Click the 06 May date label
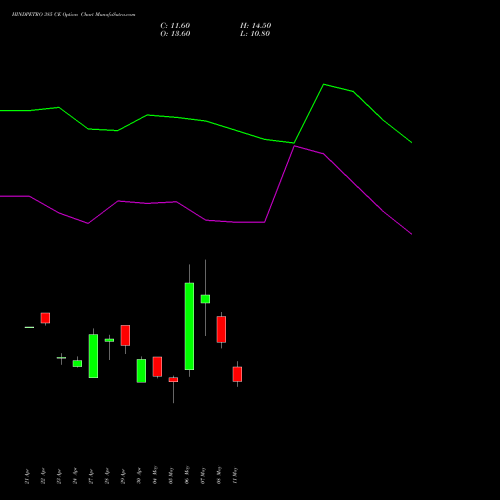The image size is (500, 500). [x=187, y=475]
